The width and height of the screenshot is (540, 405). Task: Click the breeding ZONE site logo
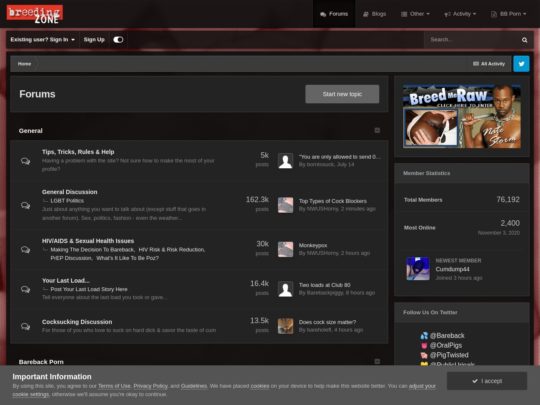click(x=35, y=14)
